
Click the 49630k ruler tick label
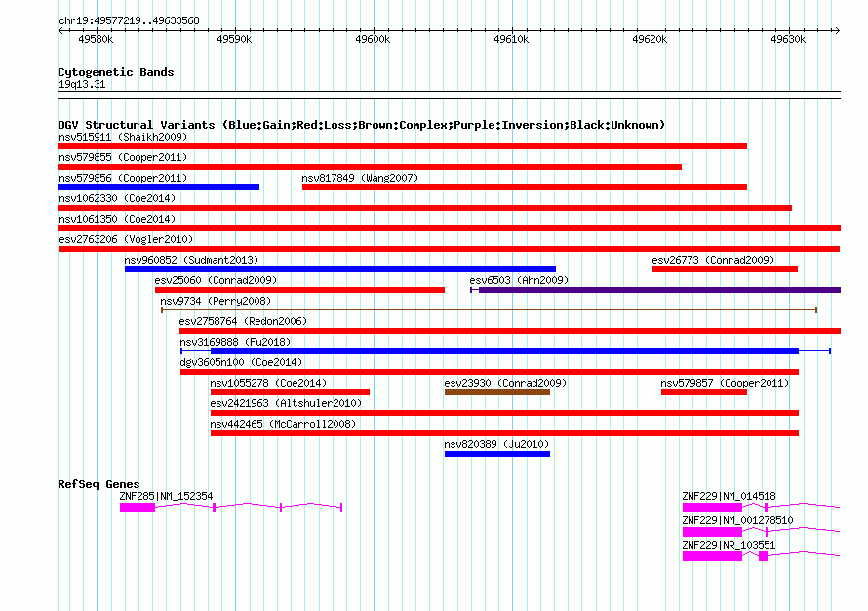[x=788, y=39]
